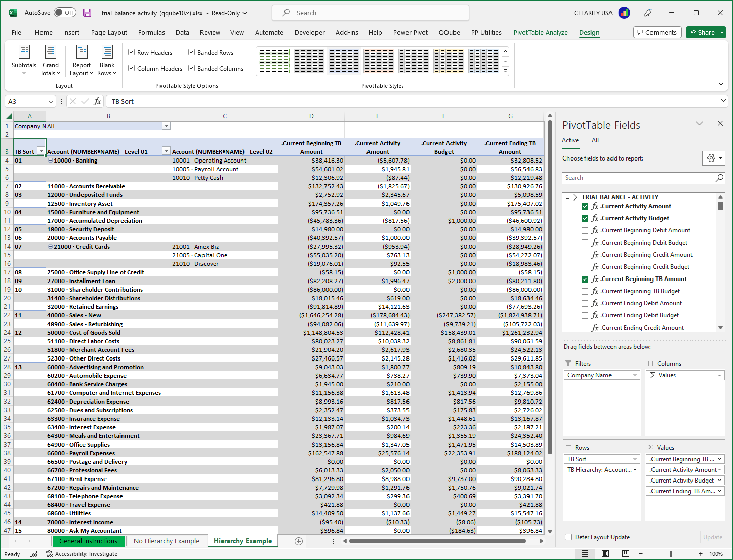Collapse the 10000 Banking account group

pyautogui.click(x=50, y=160)
